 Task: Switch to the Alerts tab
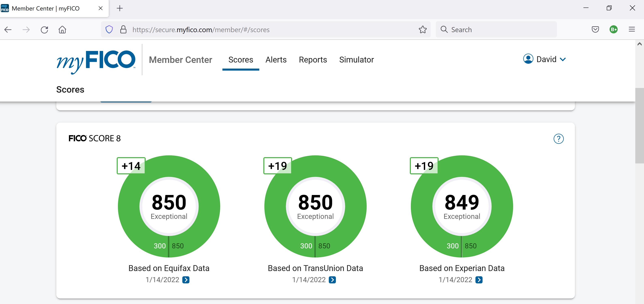point(276,60)
